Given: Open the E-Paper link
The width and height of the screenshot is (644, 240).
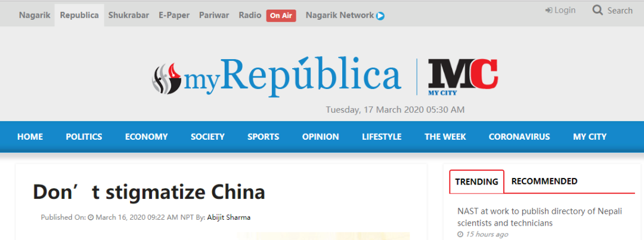Looking at the screenshot, I should [174, 15].
